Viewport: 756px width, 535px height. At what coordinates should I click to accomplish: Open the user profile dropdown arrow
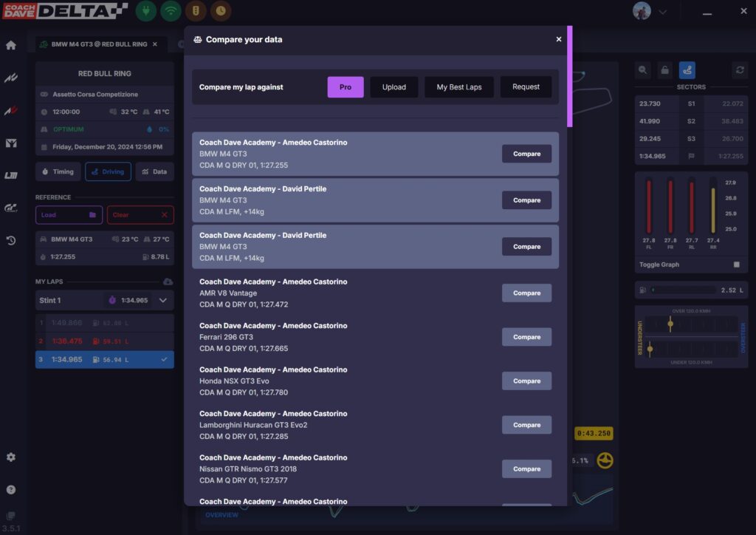pyautogui.click(x=662, y=12)
